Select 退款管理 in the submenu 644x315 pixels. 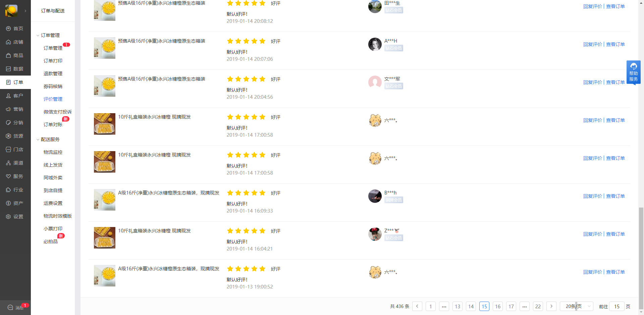point(53,74)
